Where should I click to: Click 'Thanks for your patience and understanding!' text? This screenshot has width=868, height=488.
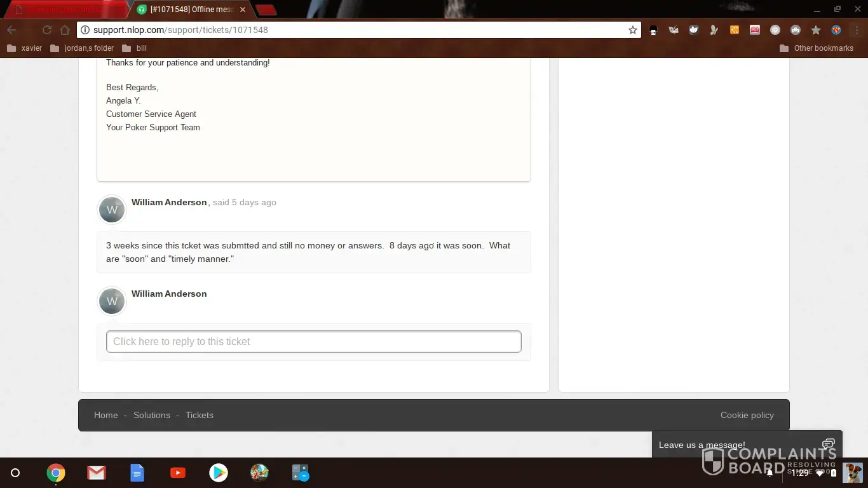(188, 62)
